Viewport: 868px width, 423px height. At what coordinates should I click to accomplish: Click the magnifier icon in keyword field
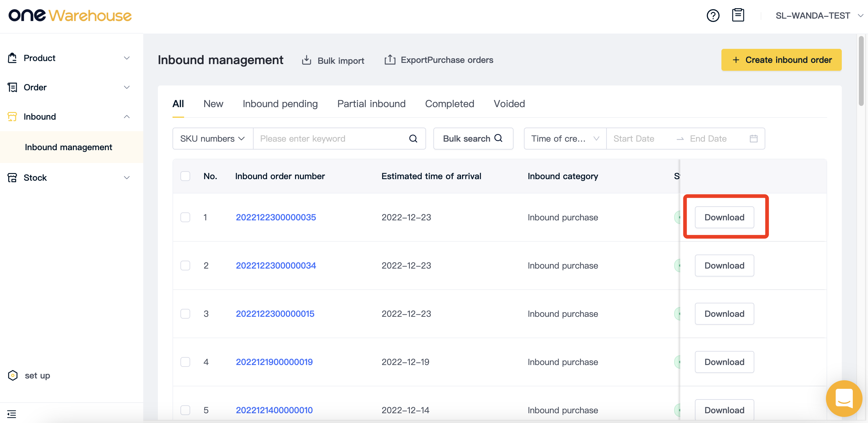[x=413, y=139]
